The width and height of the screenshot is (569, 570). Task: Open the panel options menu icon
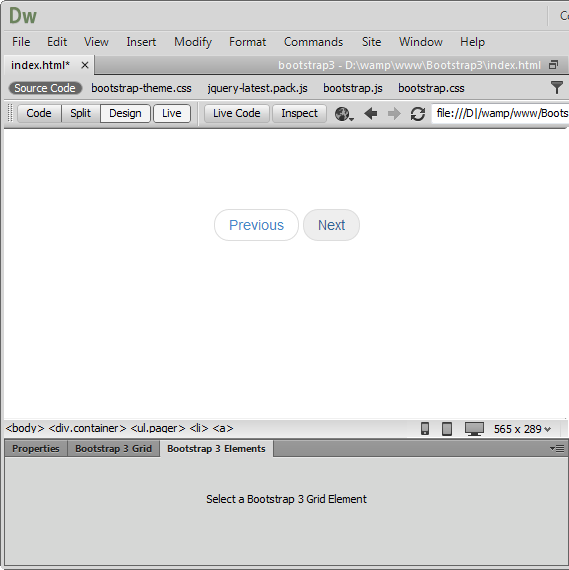557,449
